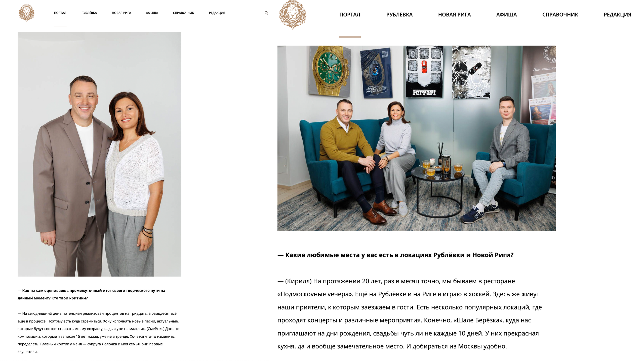Image resolution: width=644 pixels, height=361 pixels.
Task: Click the group photo on blue sofas
Action: click(x=417, y=138)
